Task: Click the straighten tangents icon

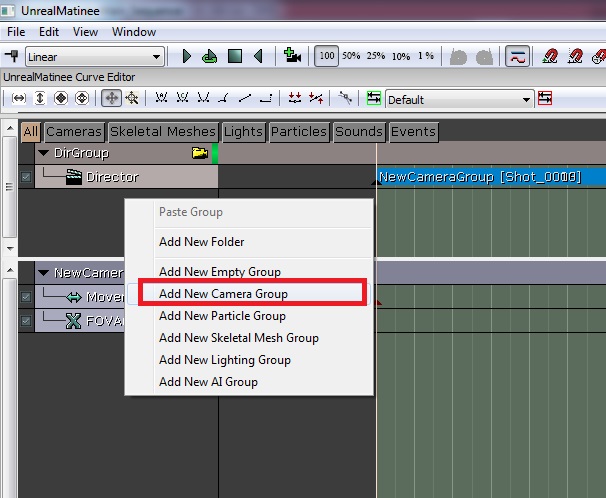Action: click(316, 98)
